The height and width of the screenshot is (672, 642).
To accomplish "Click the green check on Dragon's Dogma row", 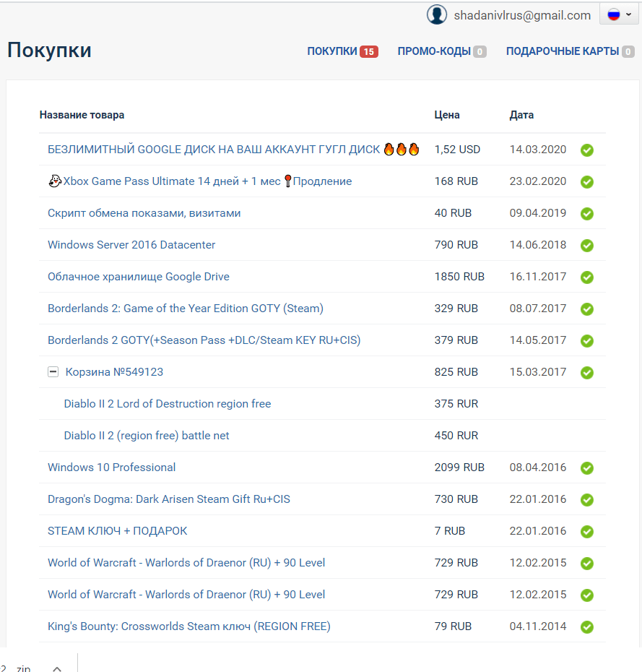I will coord(586,500).
